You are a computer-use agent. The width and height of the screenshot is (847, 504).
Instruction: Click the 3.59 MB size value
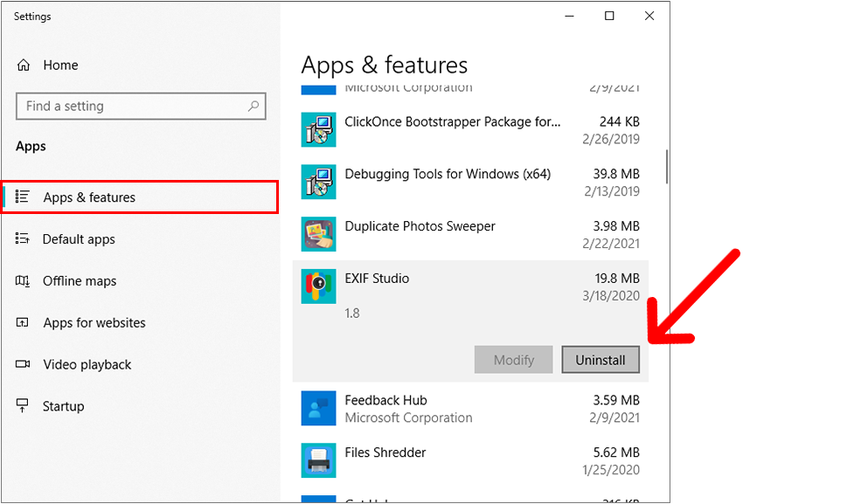[616, 400]
